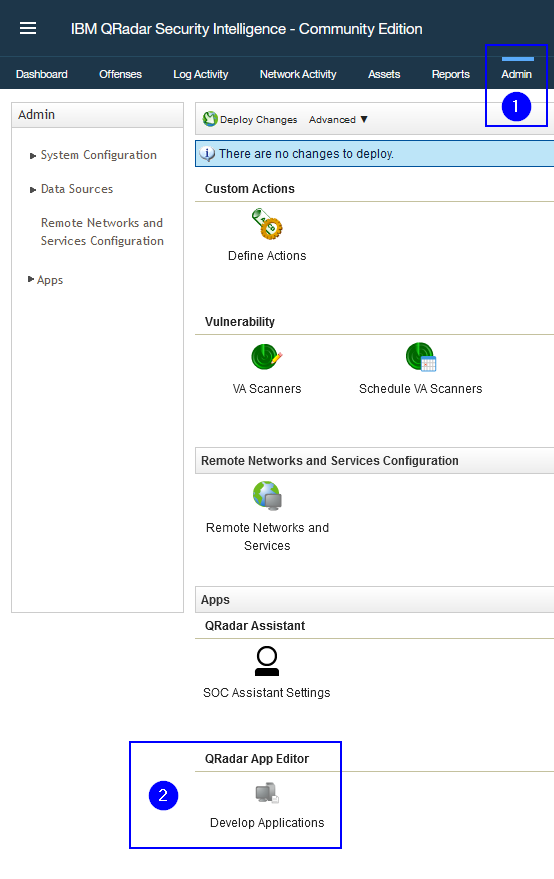Screen dimensions: 554x879
Task: Click the info icon in the deploy message
Action: coord(207,154)
